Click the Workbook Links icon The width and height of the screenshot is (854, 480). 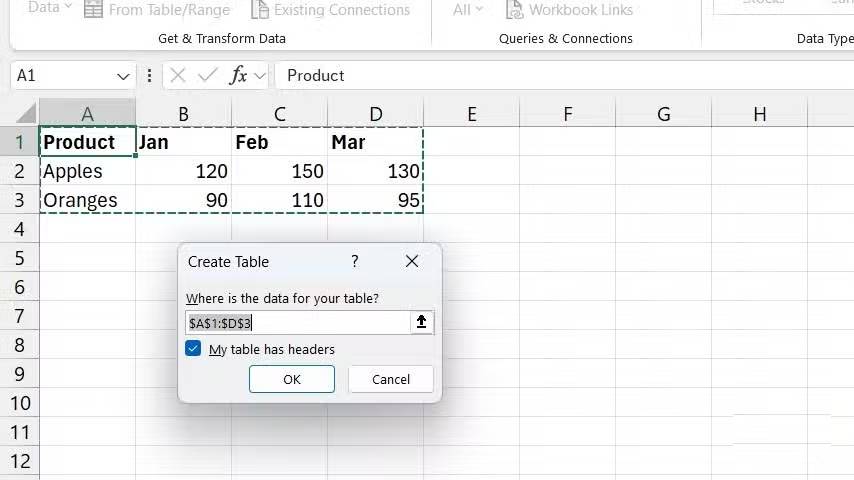point(515,10)
